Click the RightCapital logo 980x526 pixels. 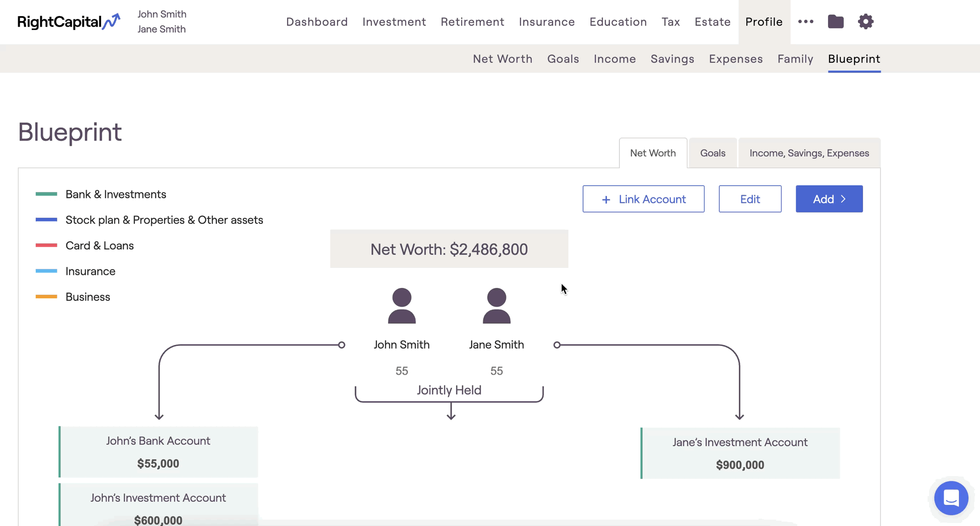pyautogui.click(x=69, y=22)
